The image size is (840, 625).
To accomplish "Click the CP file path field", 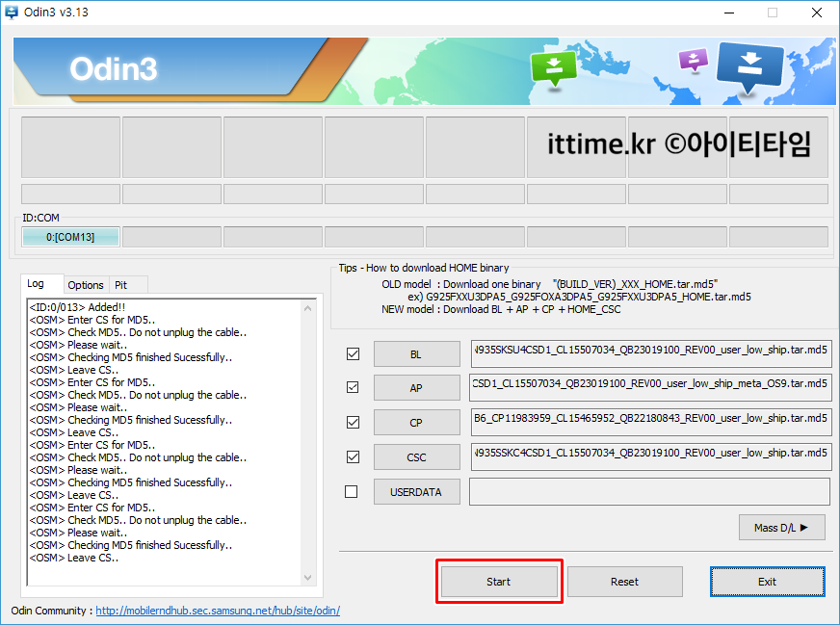I will (651, 422).
